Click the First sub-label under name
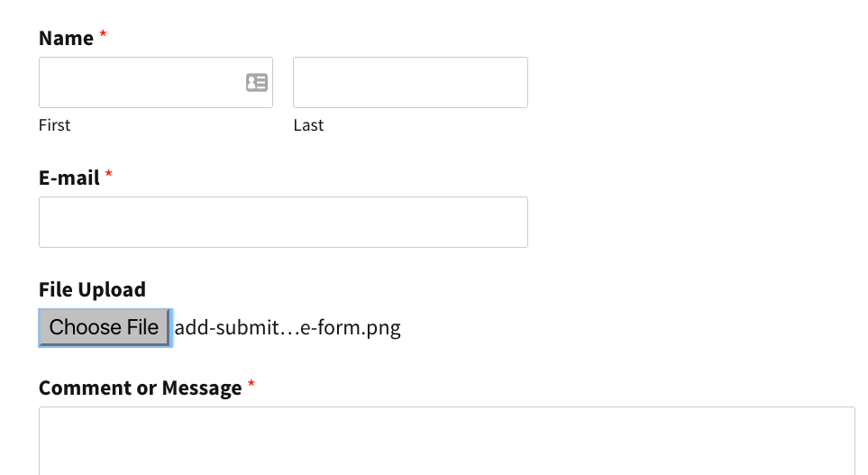Image resolution: width=868 pixels, height=475 pixels. 54,125
